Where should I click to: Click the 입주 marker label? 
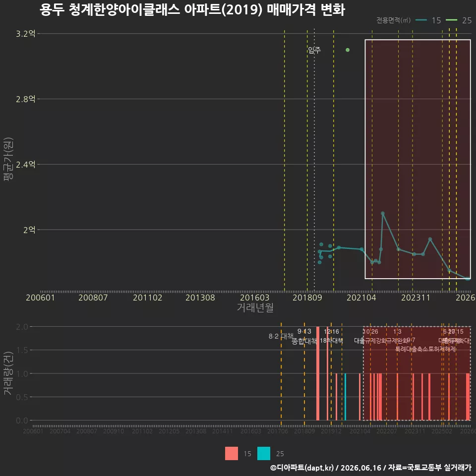click(314, 50)
